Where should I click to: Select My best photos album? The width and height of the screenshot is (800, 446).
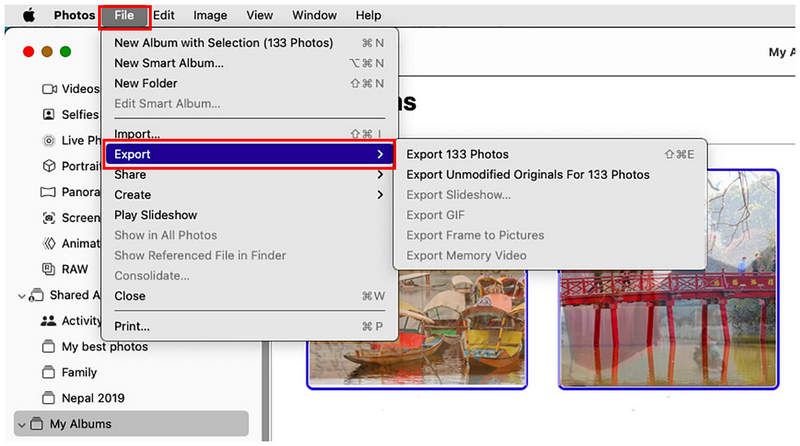105,346
